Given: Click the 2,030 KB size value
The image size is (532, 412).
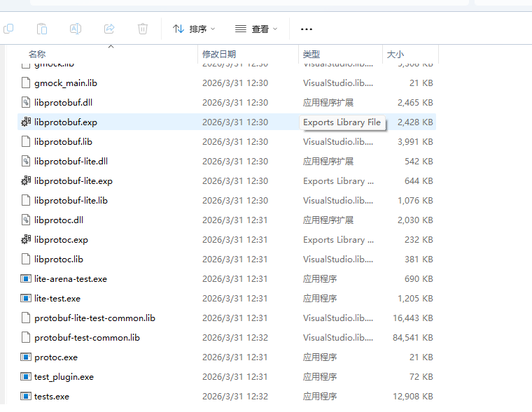Looking at the screenshot, I should [x=415, y=220].
